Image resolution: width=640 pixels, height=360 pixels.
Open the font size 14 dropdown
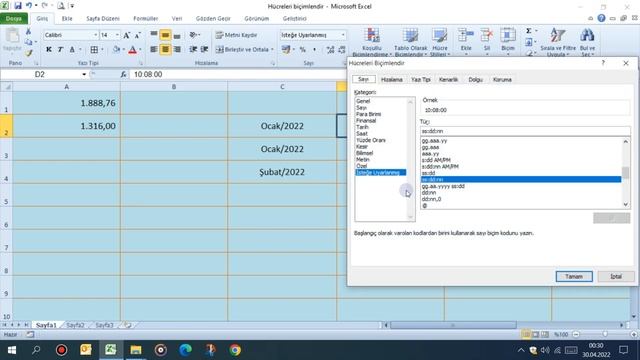[x=117, y=35]
